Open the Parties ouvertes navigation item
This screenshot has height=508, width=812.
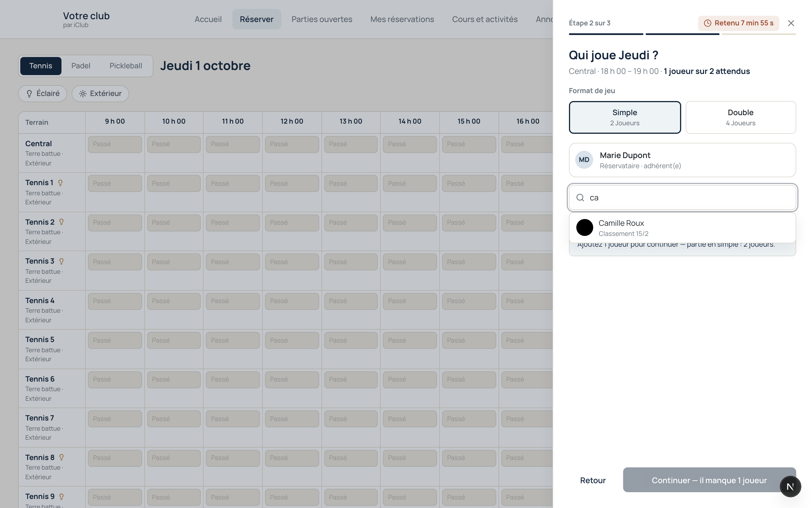click(x=322, y=19)
